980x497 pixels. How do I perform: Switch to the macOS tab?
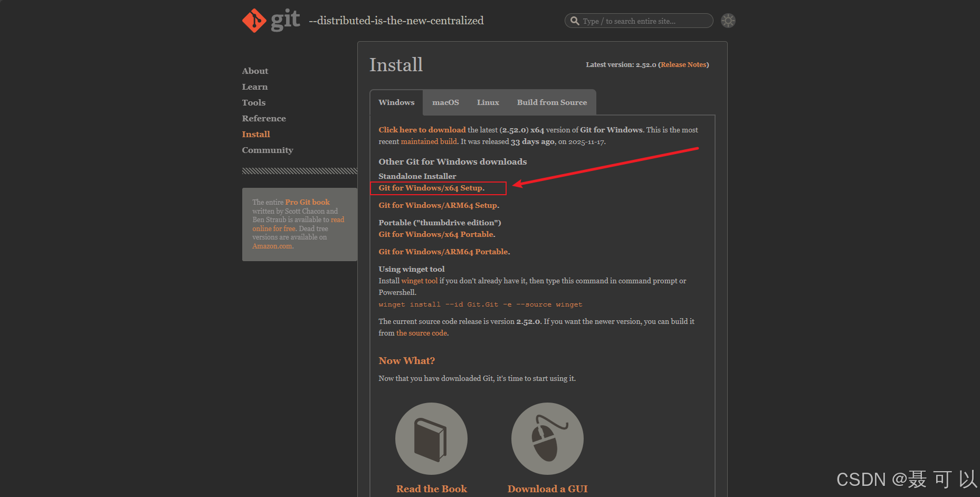coord(445,102)
